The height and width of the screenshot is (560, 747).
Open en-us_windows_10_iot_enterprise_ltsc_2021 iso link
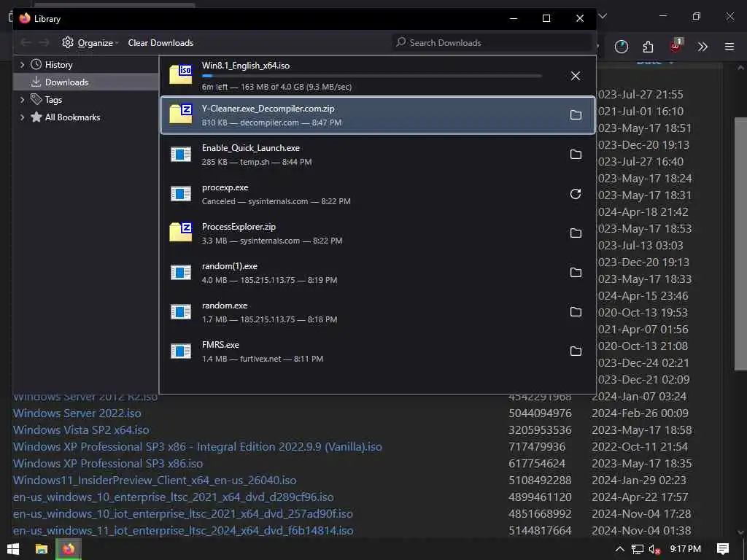click(183, 514)
